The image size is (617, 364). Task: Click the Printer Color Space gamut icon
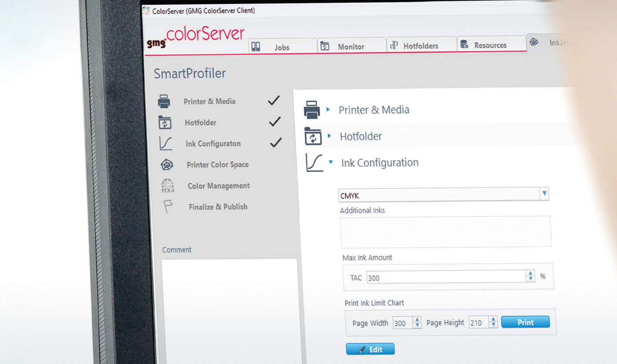tap(167, 165)
